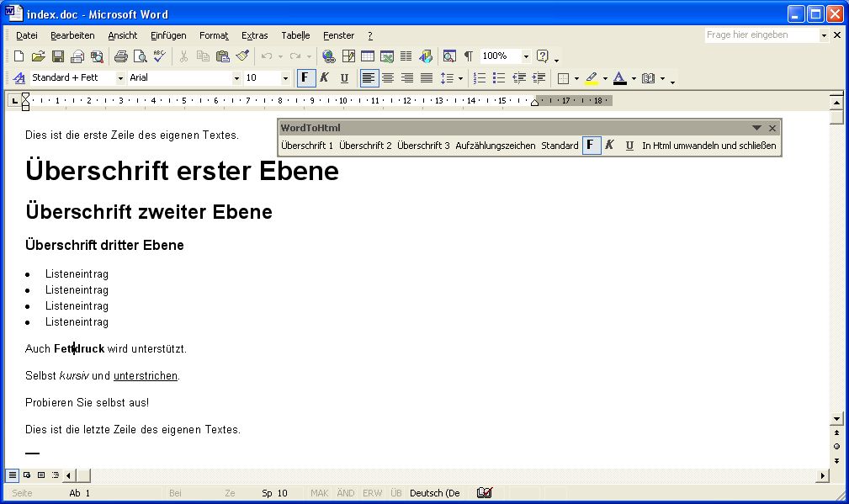Click 'In Html umwandeln und schließen'
Screen dimensions: 849x504
(708, 146)
